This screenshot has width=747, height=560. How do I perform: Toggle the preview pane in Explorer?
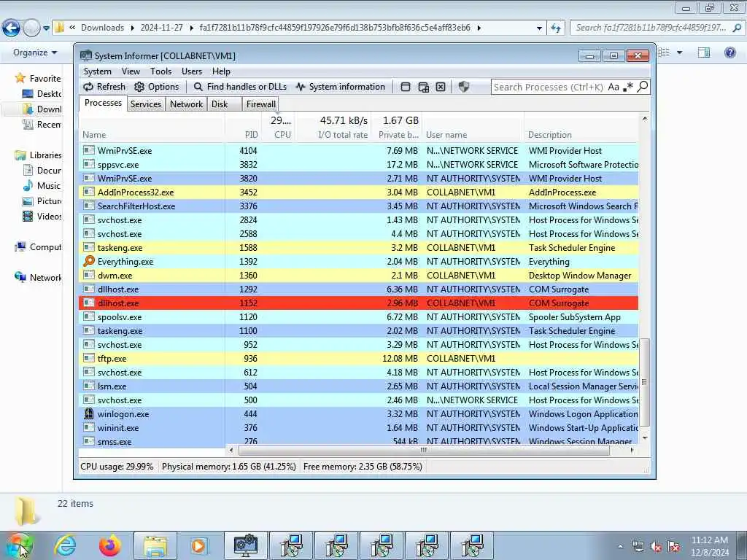[704, 52]
